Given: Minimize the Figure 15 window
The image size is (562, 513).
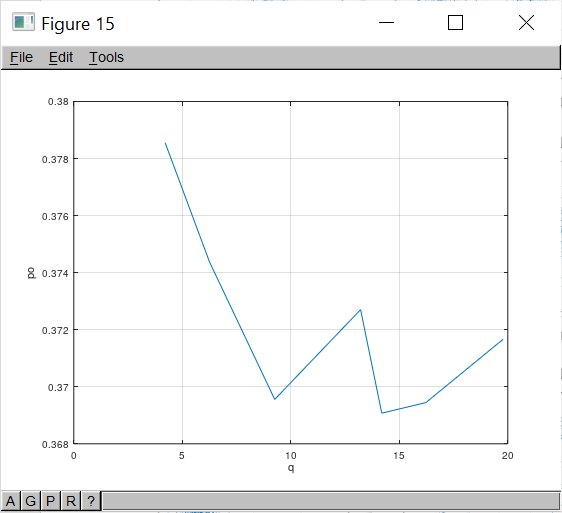Looking at the screenshot, I should tap(386, 23).
